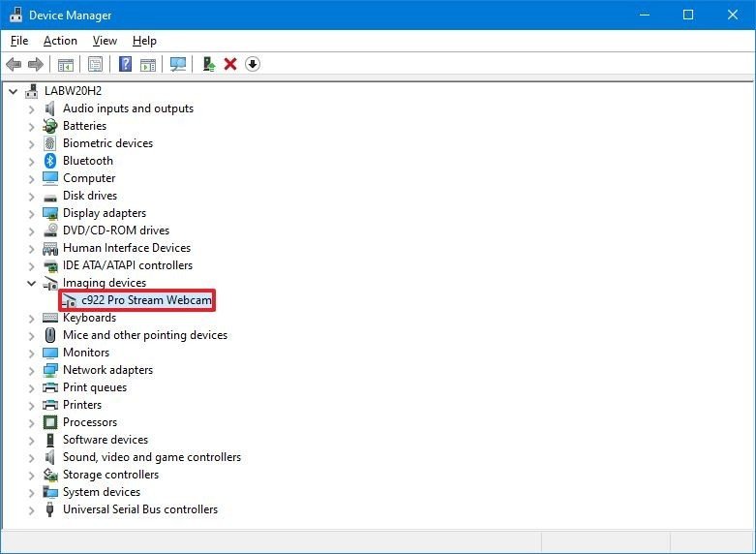The height and width of the screenshot is (554, 756).
Task: Collapse the Imaging devices chevron
Action: [32, 283]
